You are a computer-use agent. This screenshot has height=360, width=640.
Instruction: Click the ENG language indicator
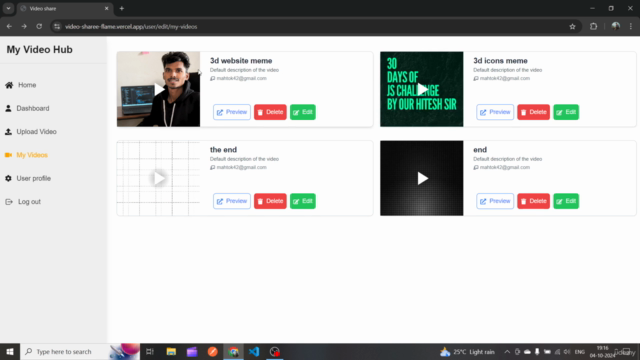point(580,351)
